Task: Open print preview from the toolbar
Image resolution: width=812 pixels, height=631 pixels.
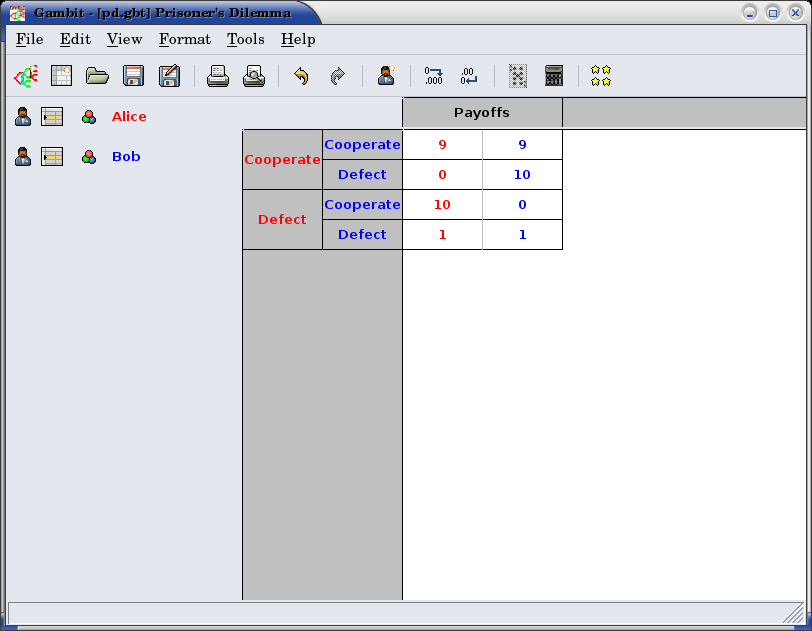Action: (254, 76)
